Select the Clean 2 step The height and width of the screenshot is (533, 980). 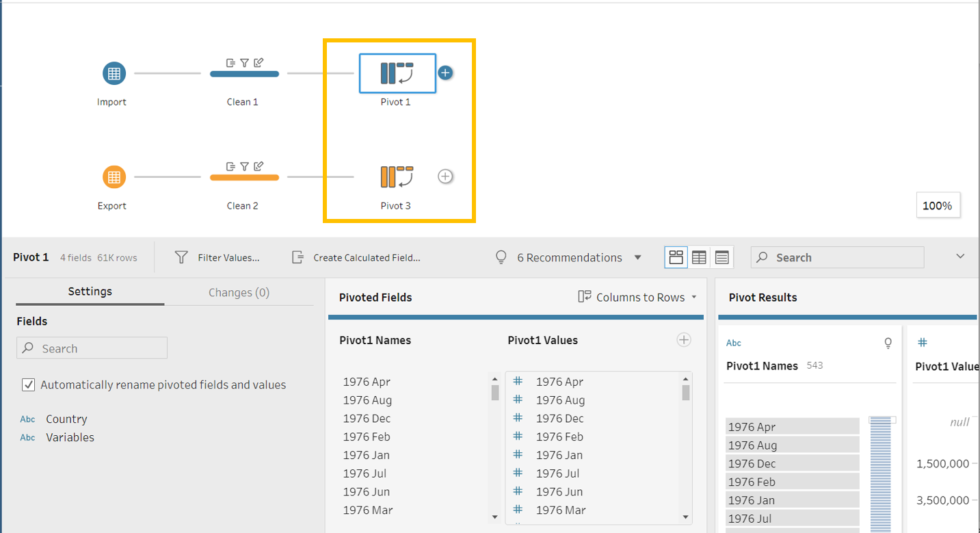(x=244, y=177)
